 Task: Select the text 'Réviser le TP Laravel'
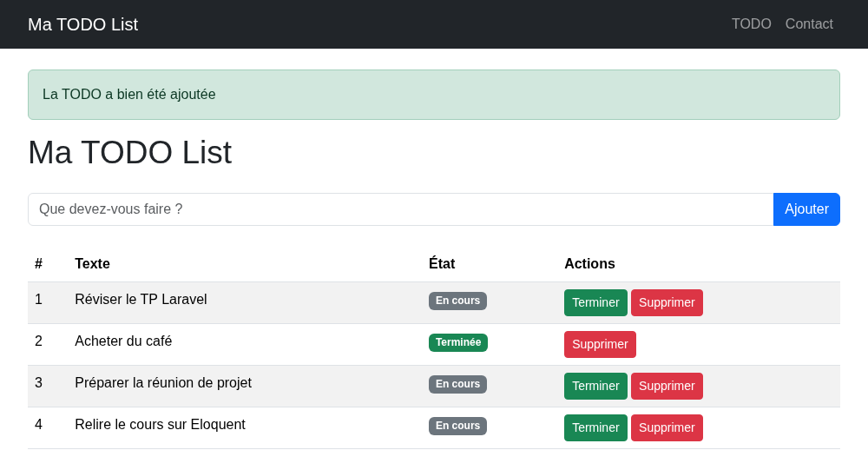pyautogui.click(x=141, y=300)
